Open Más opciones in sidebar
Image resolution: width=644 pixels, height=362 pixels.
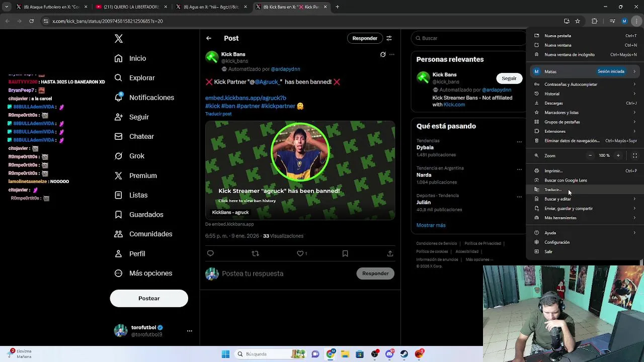point(143,273)
